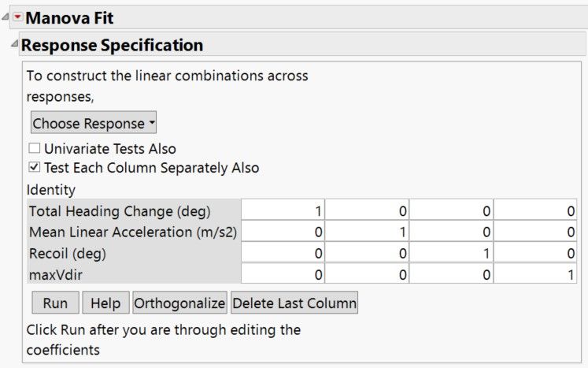This screenshot has height=368, width=588.
Task: Click the Run button
Action: pyautogui.click(x=56, y=303)
